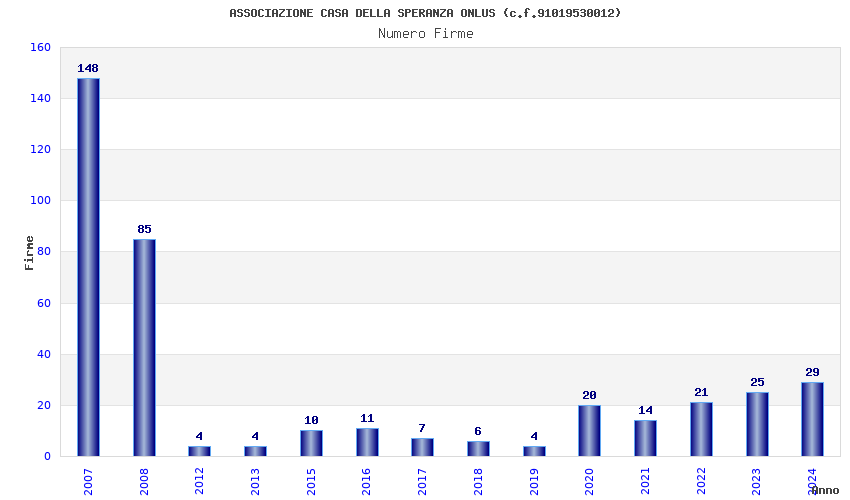Select the 2008 bar showing 85
Screen dimensions: 850x500
pyautogui.click(x=144, y=348)
